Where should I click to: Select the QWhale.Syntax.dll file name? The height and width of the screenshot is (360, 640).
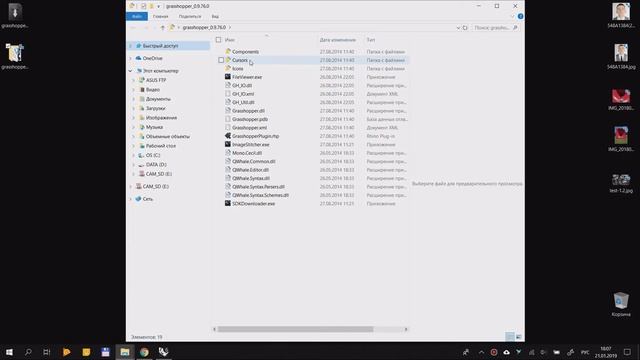(251, 178)
